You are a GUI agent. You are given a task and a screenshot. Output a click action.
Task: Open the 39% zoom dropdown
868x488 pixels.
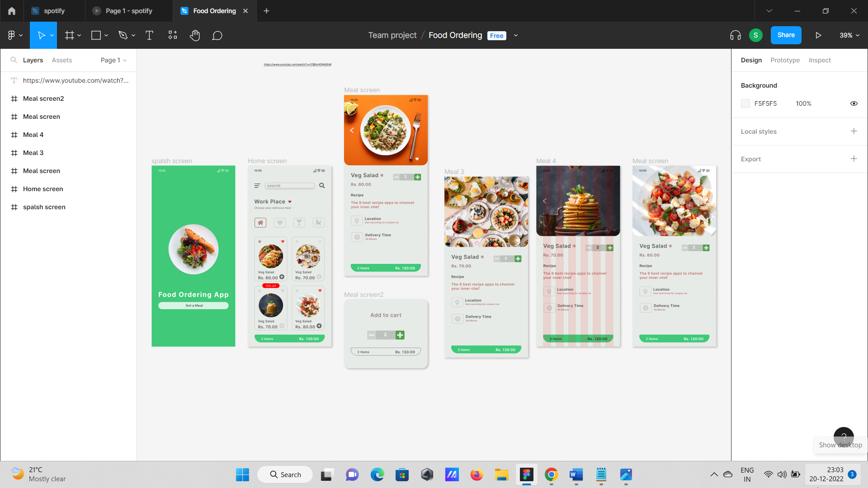pos(849,35)
